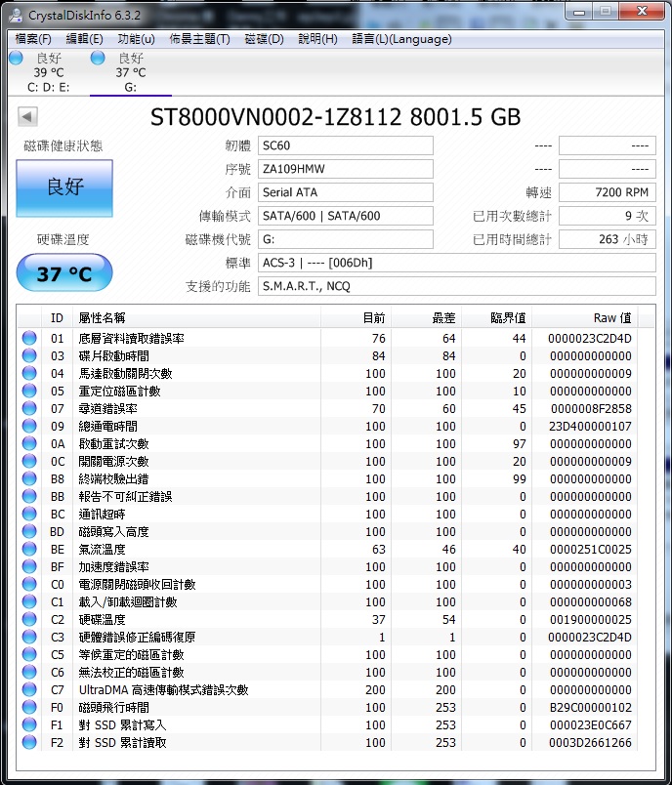The image size is (672, 785).
Task: Click status orb for attribute 03
Action: (29, 355)
